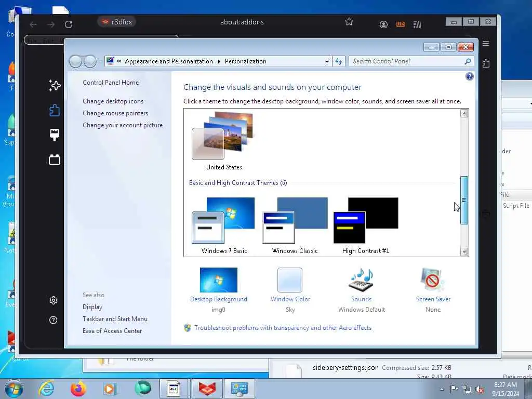The image size is (532, 399).
Task: Open Plugins icon in addons sidebar
Action: 55,159
